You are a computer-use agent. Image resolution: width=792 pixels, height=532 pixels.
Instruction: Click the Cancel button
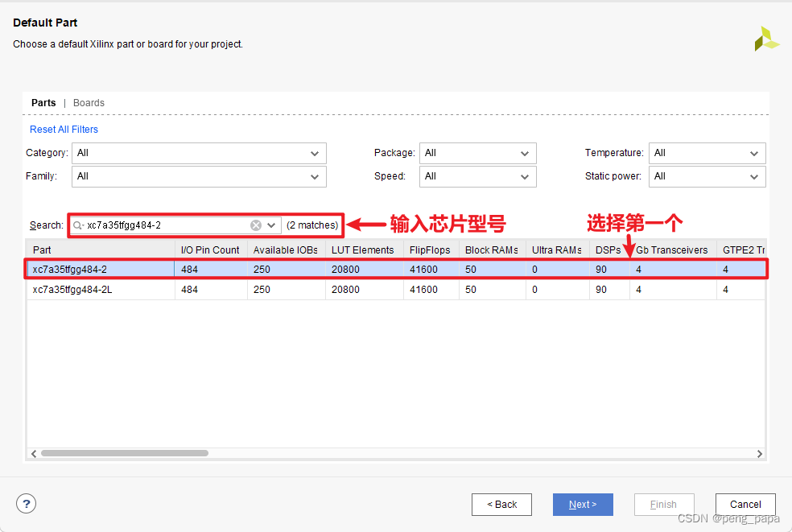click(745, 505)
